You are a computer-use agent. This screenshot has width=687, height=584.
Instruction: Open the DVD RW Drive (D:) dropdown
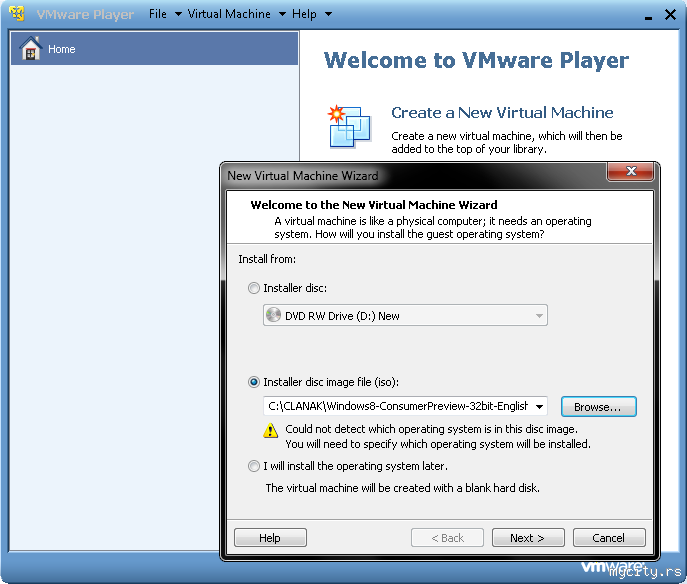pyautogui.click(x=405, y=315)
